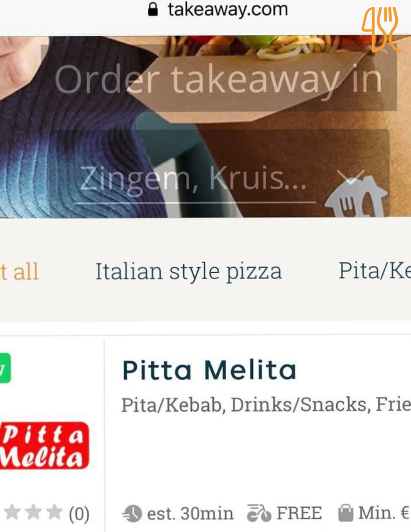Viewport: 411px width, 532px height.
Task: Expand the location dropdown chevron
Action: point(350,176)
